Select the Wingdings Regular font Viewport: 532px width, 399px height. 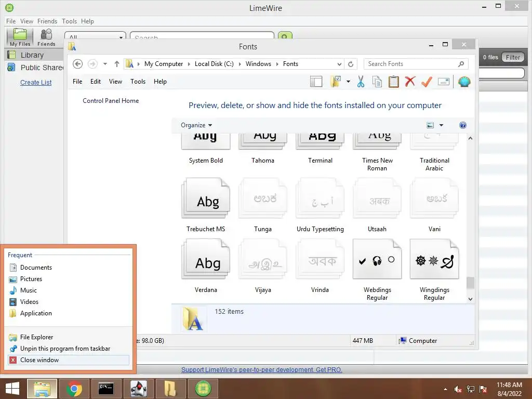pos(434,270)
